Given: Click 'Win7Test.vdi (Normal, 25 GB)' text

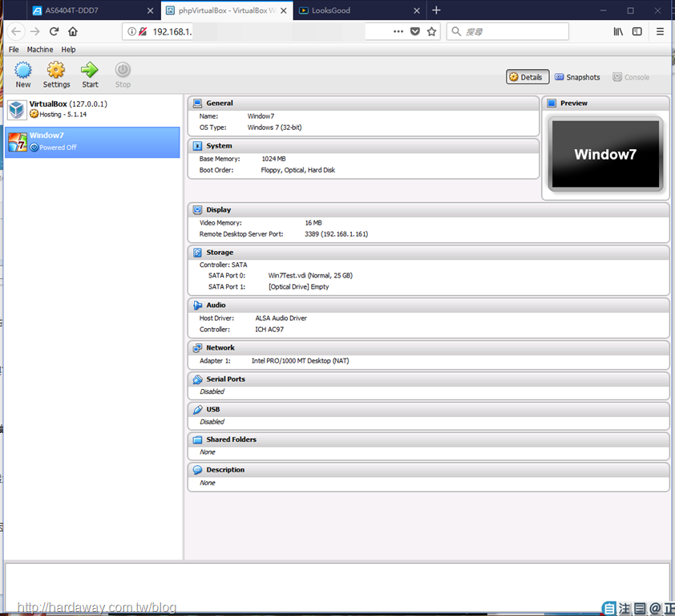Looking at the screenshot, I should pos(310,276).
